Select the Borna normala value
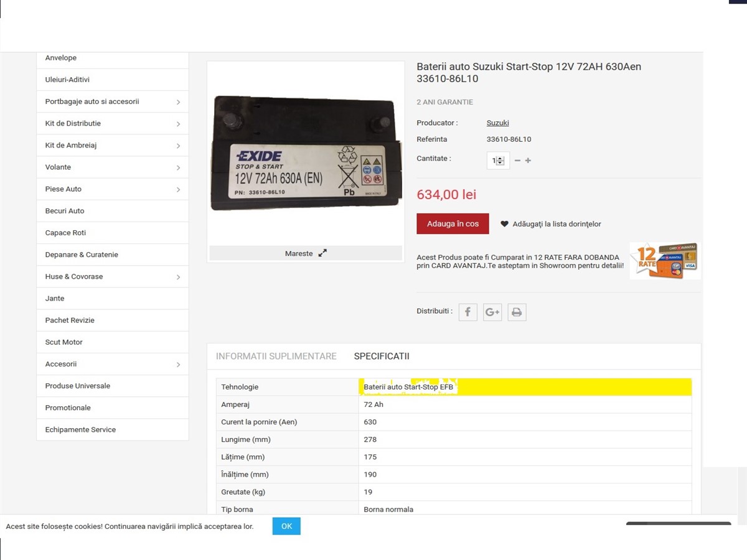The width and height of the screenshot is (747, 560). pos(388,509)
